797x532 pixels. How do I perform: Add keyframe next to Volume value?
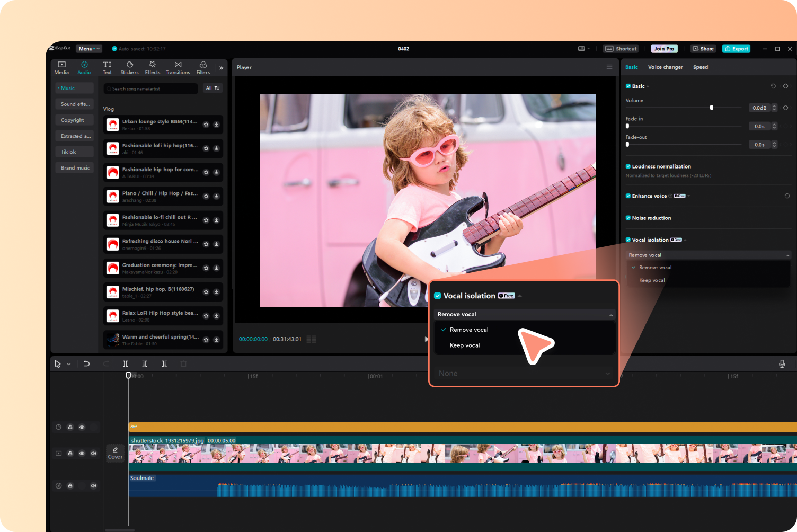[785, 108]
